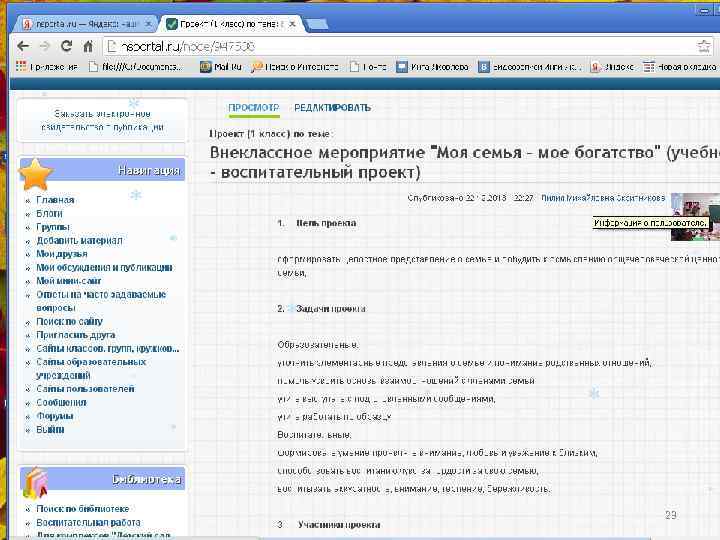Open Сайты пользователей link

[x=85, y=389]
